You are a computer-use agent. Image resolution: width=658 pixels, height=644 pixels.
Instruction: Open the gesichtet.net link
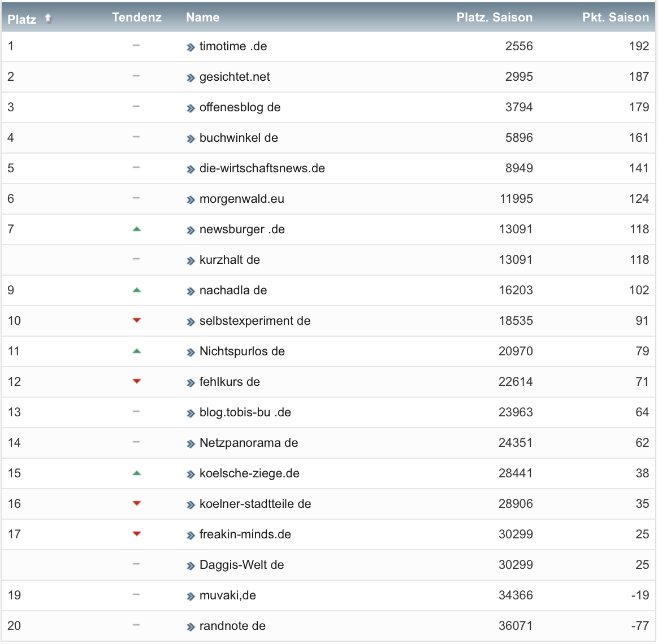coord(235,77)
